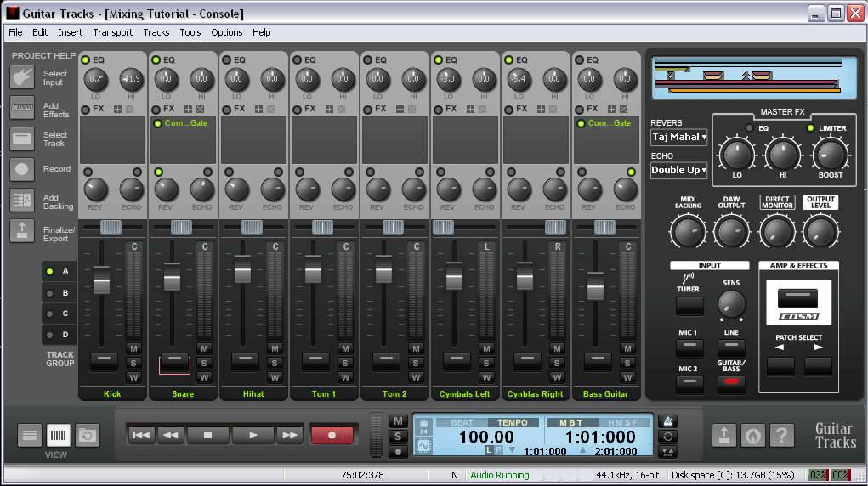The height and width of the screenshot is (486, 868).
Task: Toggle the Master FX Limiter LED
Action: pyautogui.click(x=810, y=128)
